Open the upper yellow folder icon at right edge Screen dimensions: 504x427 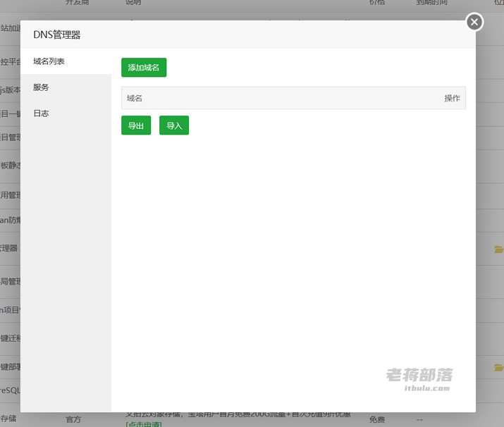[x=499, y=249]
